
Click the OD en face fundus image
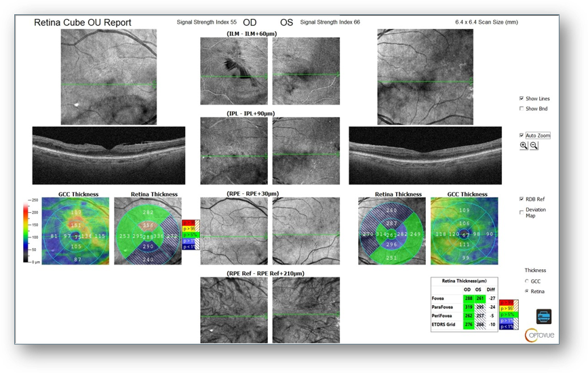tap(109, 77)
